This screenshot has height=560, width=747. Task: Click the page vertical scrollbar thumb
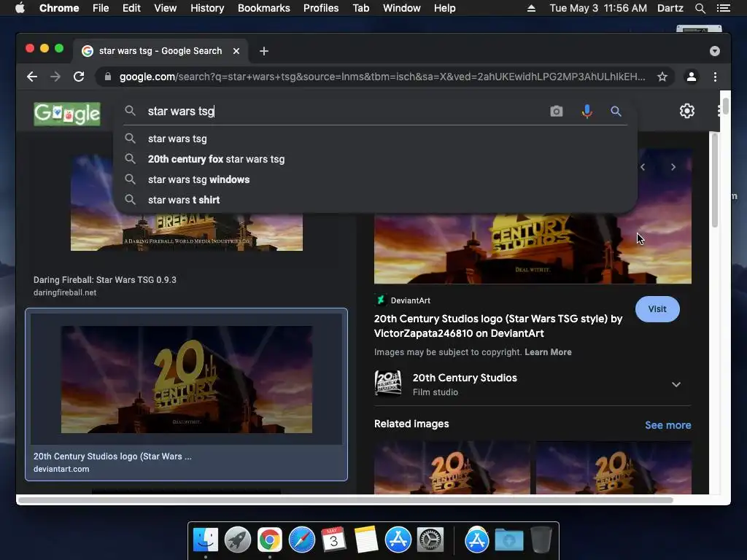[714, 180]
